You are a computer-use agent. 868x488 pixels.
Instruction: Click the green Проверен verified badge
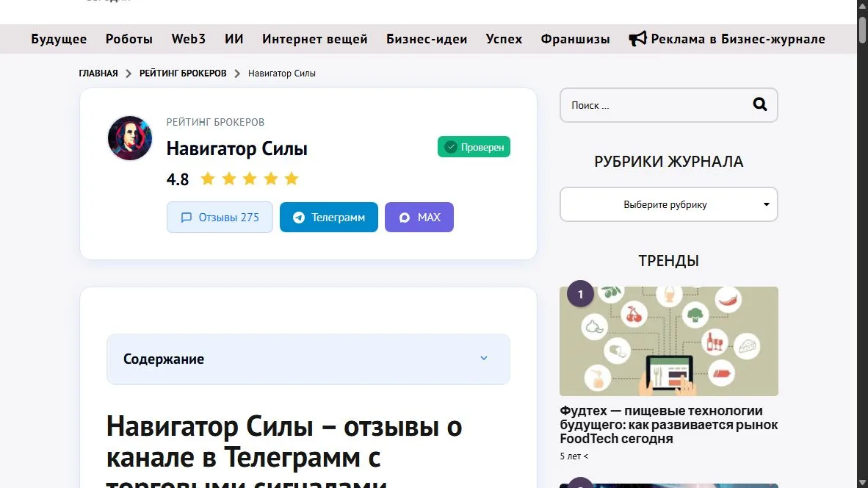pos(474,147)
